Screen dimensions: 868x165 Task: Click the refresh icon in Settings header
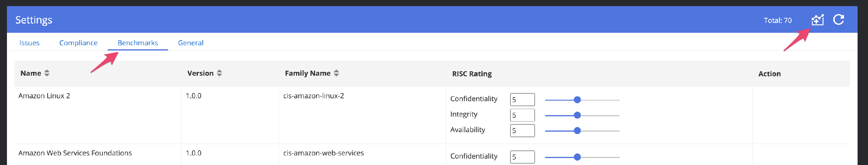[x=838, y=20]
